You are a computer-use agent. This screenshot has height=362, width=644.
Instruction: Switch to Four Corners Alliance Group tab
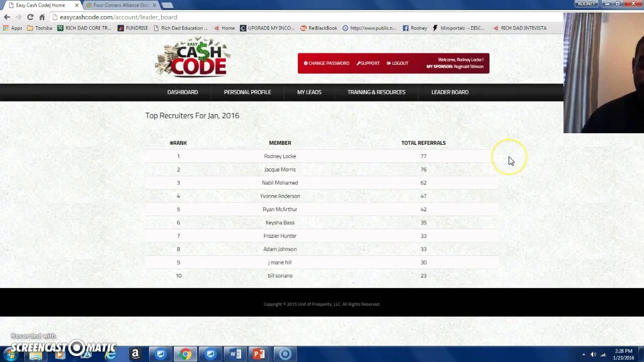(121, 5)
